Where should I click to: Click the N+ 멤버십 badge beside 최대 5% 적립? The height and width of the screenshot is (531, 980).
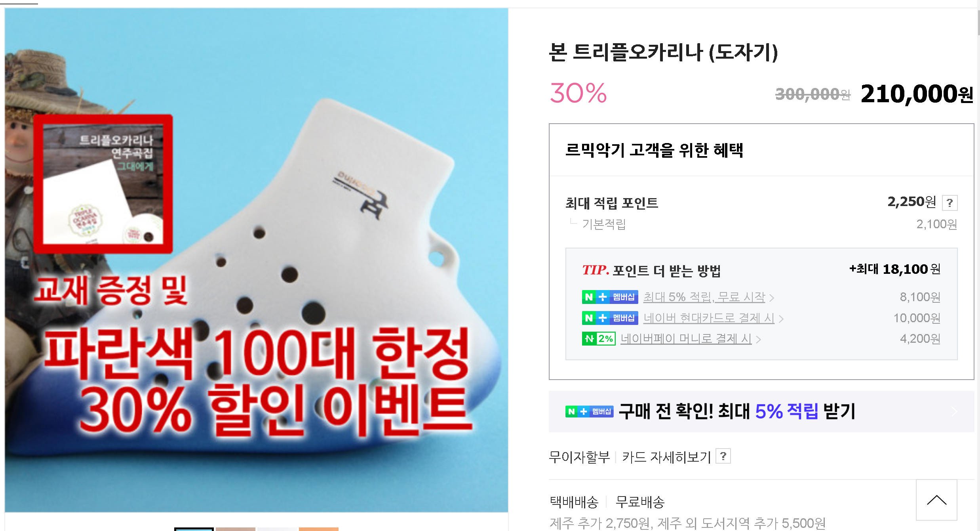(x=610, y=297)
